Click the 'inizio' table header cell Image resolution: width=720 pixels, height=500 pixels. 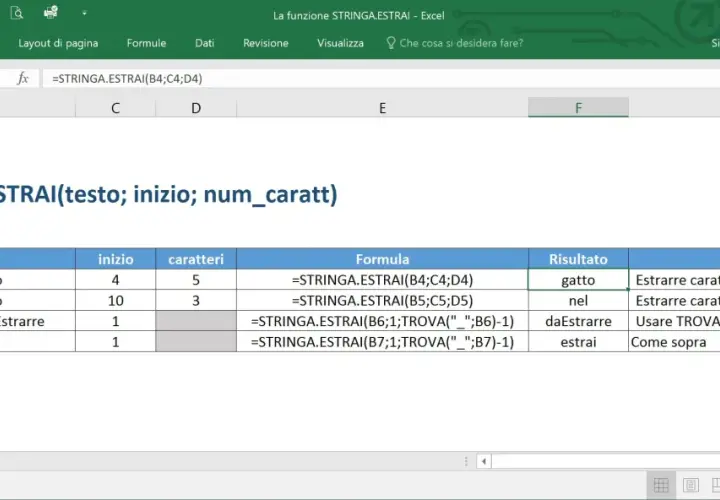(x=115, y=259)
